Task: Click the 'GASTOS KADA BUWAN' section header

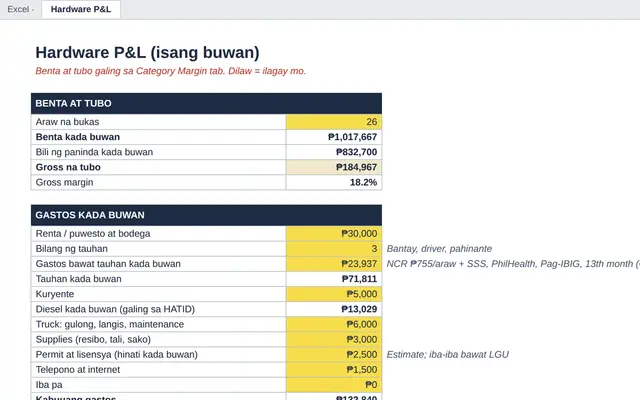Action: tap(207, 215)
